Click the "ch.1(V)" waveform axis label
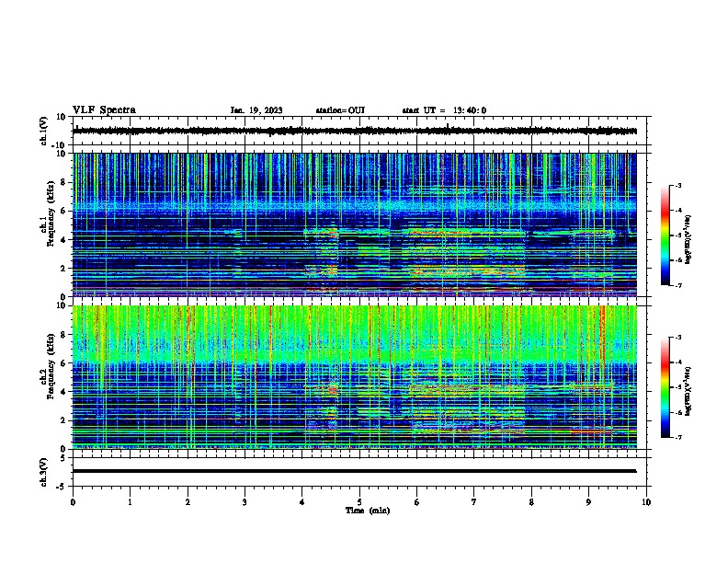This screenshot has width=728, height=563. [x=43, y=131]
